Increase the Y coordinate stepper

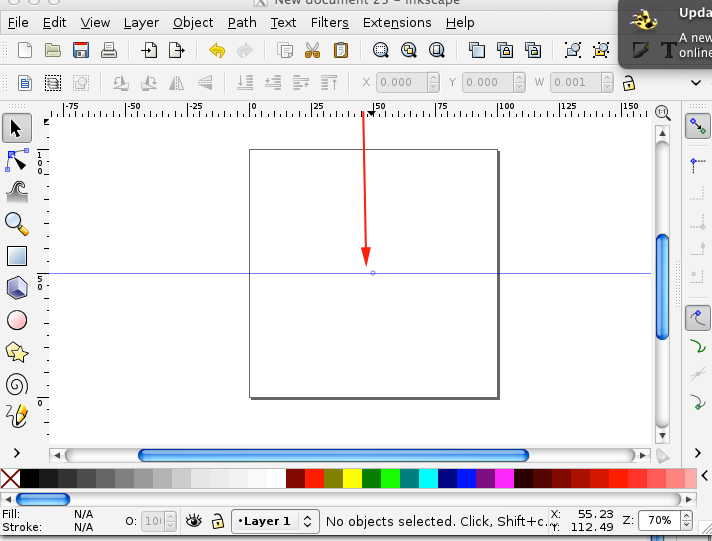[x=519, y=78]
